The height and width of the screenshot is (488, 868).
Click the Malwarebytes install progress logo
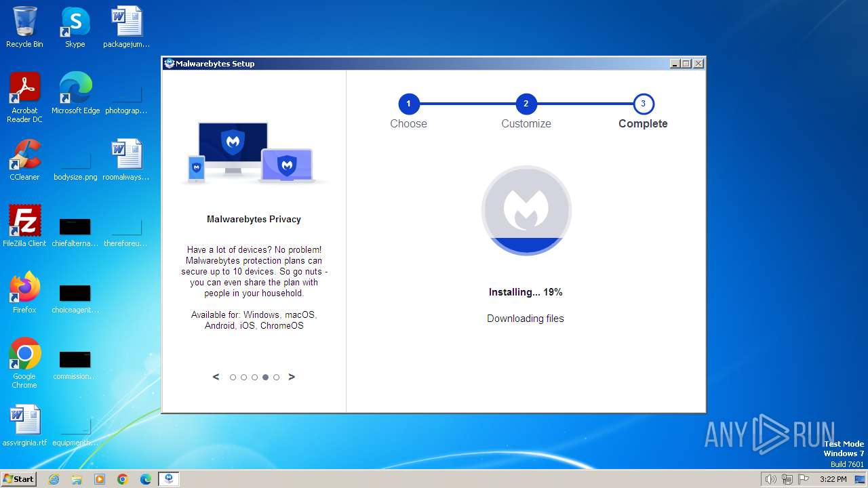click(x=526, y=210)
